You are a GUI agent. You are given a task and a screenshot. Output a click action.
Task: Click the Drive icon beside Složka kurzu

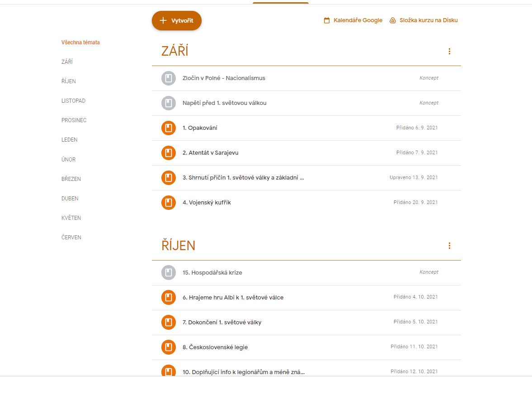392,20
